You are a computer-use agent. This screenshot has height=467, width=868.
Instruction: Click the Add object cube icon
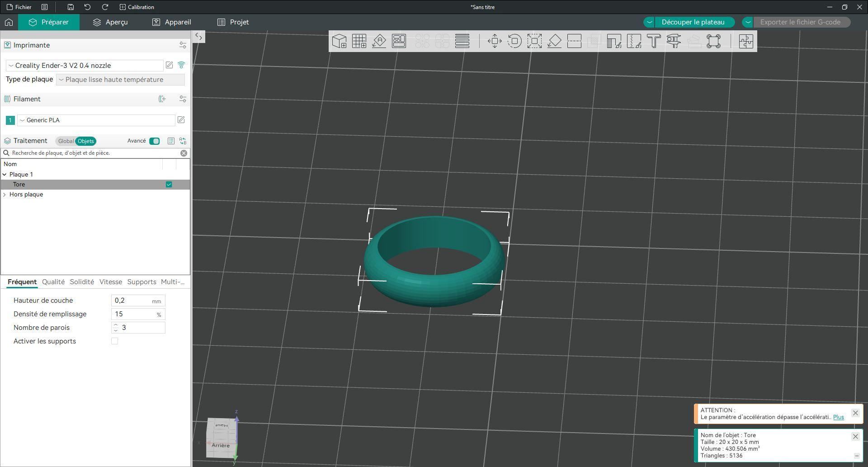coord(339,41)
